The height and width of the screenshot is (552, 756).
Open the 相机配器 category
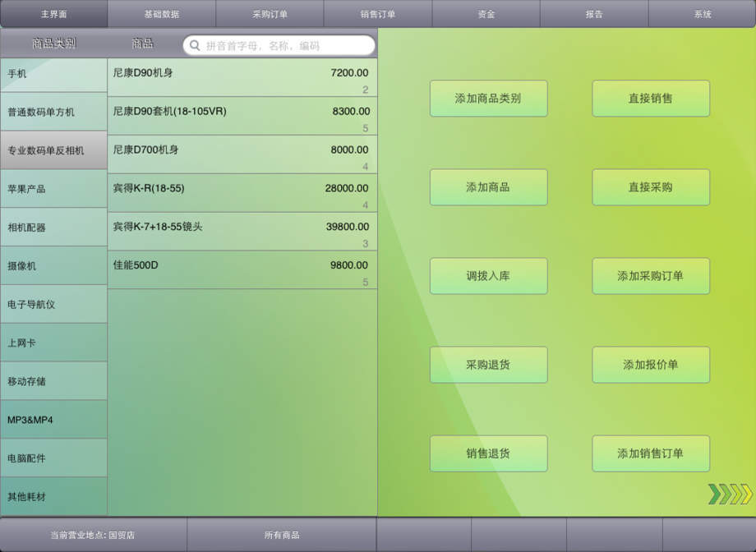[x=54, y=228]
